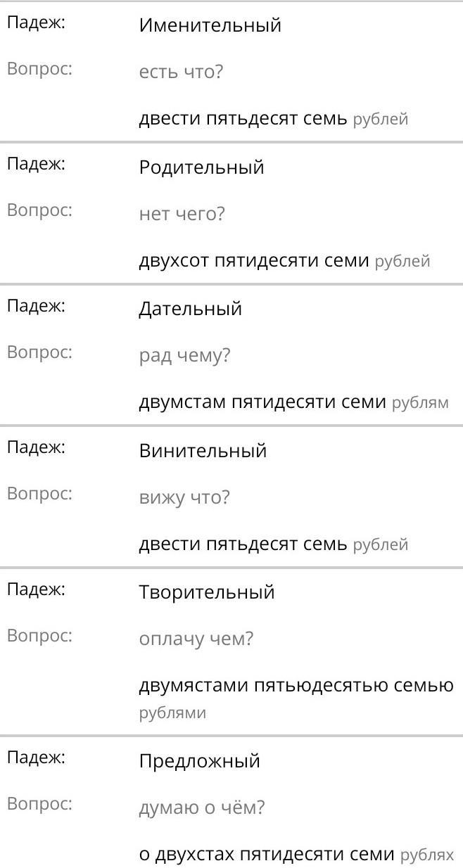This screenshot has width=463, height=868.
Task: Click the question 'вижу что?'
Action: tap(185, 498)
